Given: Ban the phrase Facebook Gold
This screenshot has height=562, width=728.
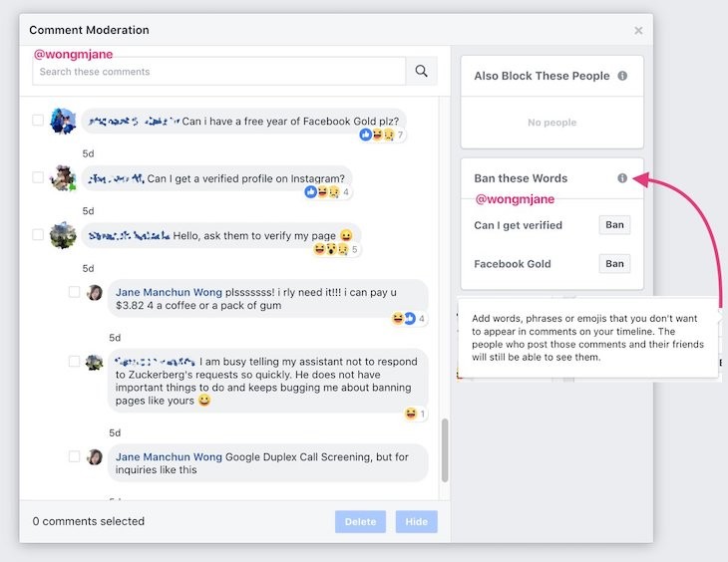Looking at the screenshot, I should click(x=614, y=264).
